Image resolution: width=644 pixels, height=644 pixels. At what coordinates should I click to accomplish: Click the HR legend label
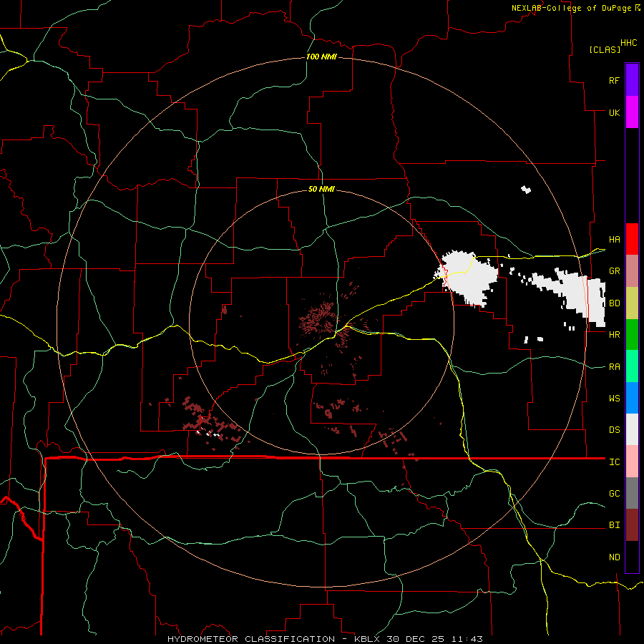coord(614,335)
